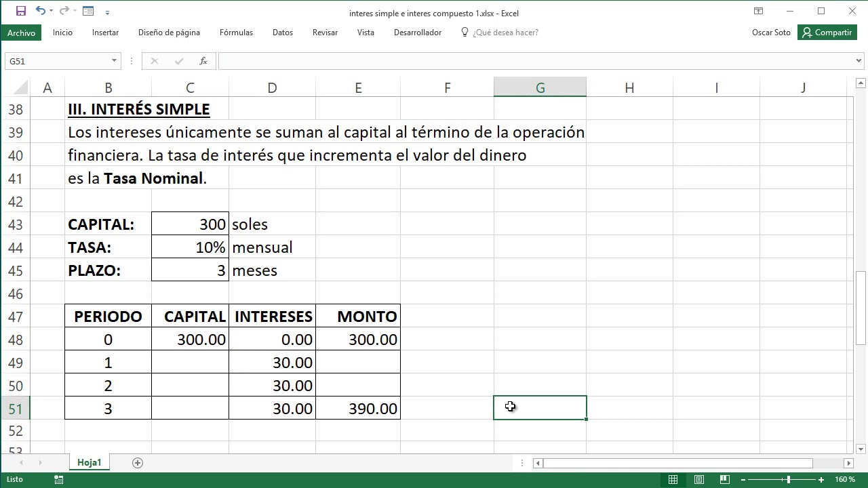This screenshot has width=868, height=488.
Task: Click the previous sheet navigation arrow
Action: coord(22,462)
